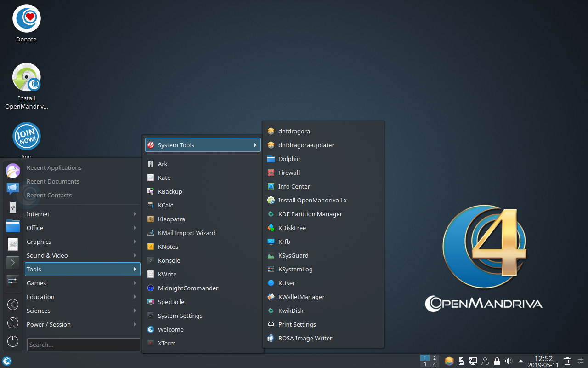
Task: Launch Kate text editor
Action: tap(203, 178)
